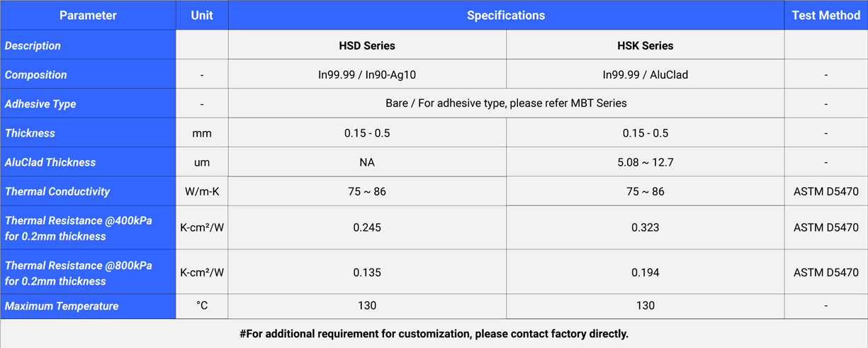
Task: Click the In99.99 / In90-Ag10 cell
Action: (367, 74)
